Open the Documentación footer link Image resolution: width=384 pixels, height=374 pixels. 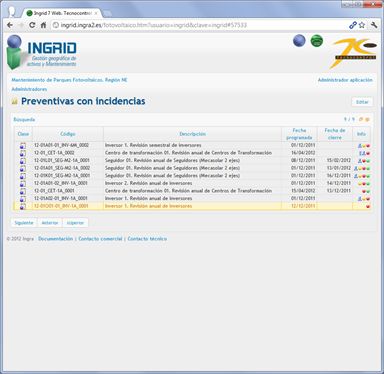coord(55,239)
